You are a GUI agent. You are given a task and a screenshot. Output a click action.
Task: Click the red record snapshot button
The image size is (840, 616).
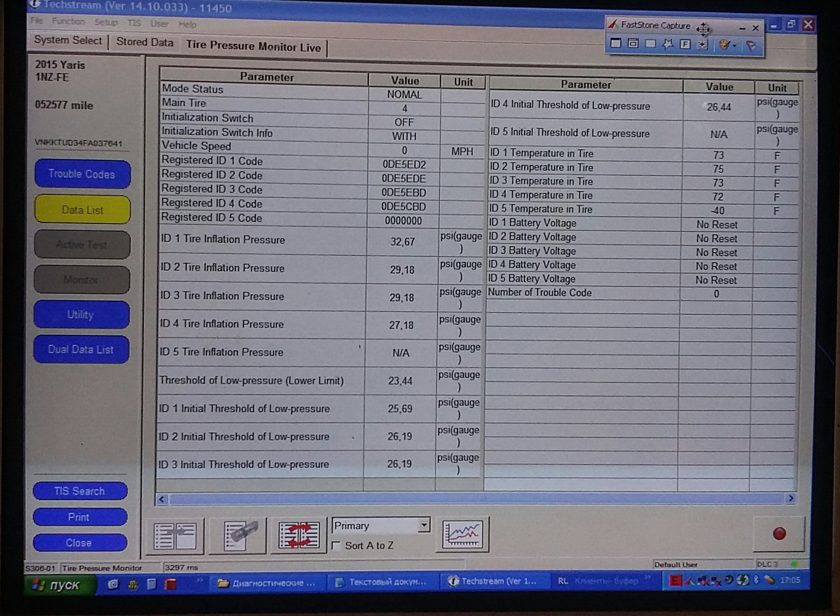[779, 534]
